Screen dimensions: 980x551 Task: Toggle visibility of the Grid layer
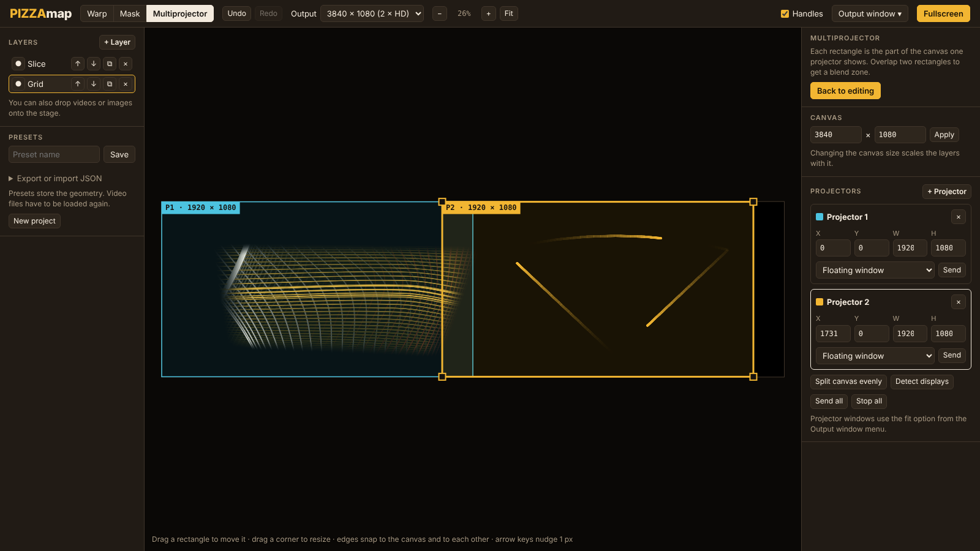[x=18, y=84]
